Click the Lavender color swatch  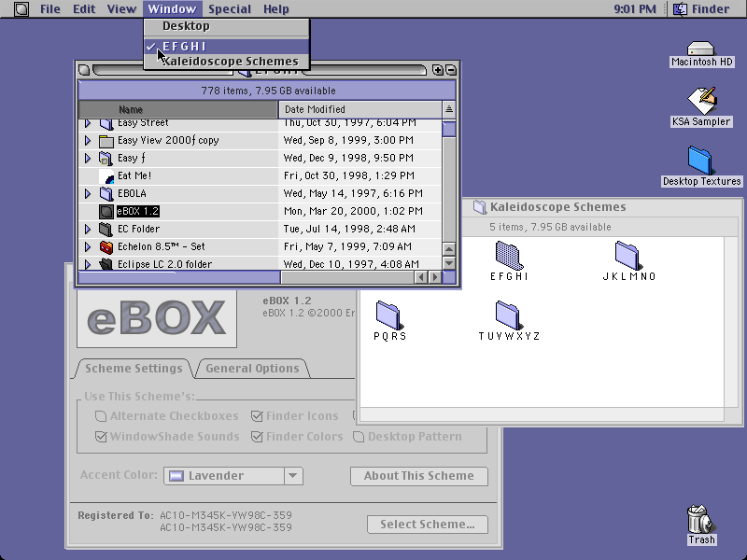pyautogui.click(x=176, y=476)
